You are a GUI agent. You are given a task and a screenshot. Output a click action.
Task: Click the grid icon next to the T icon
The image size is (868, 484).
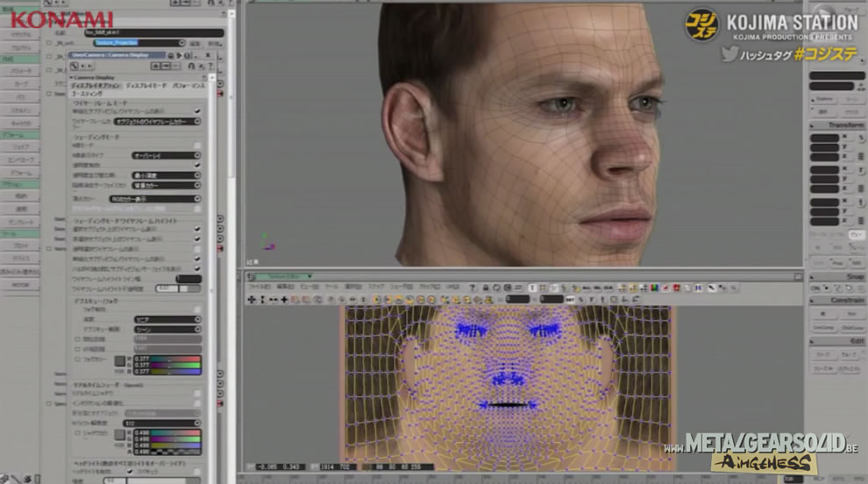coord(543,288)
